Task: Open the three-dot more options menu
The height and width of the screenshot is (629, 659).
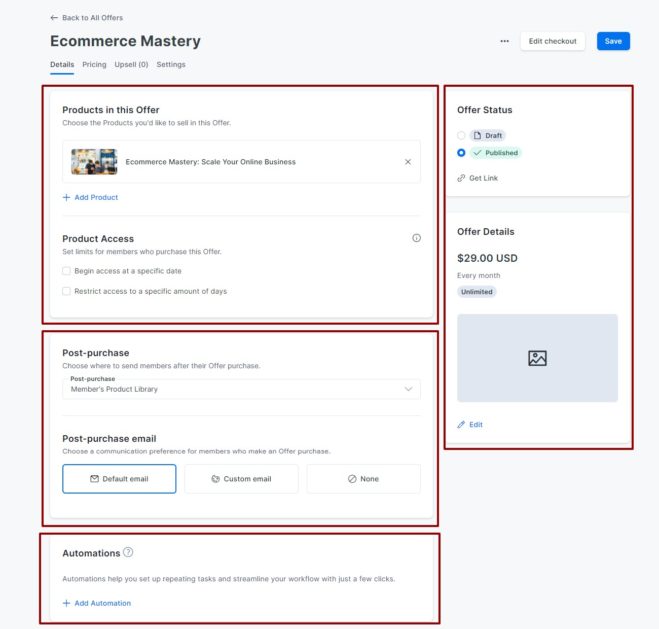Action: tap(504, 41)
